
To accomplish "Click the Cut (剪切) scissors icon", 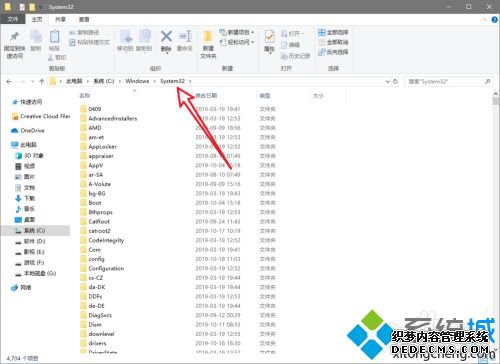I will (51, 58).
